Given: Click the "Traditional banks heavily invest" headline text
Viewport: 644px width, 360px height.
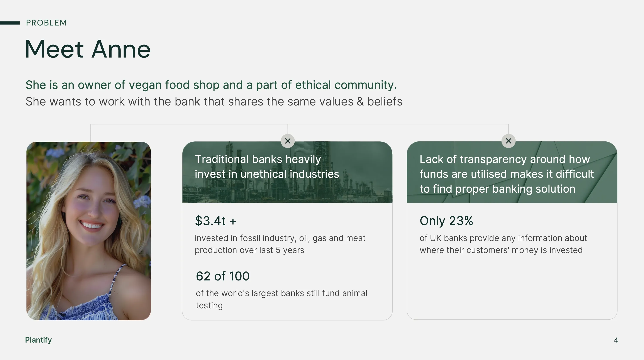Looking at the screenshot, I should (x=267, y=166).
